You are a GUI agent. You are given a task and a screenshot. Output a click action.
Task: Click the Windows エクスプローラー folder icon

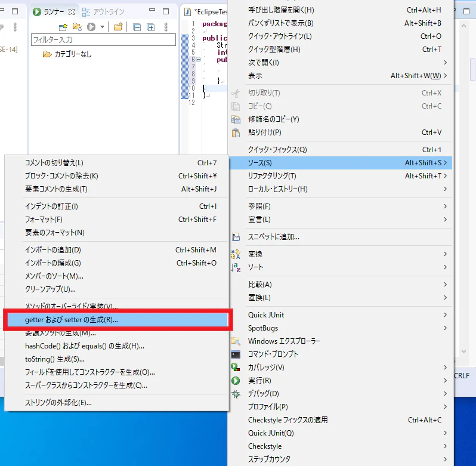(x=236, y=341)
